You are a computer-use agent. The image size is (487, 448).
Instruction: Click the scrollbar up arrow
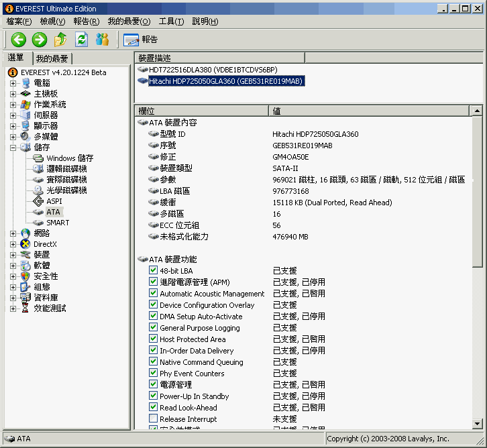pyautogui.click(x=477, y=111)
